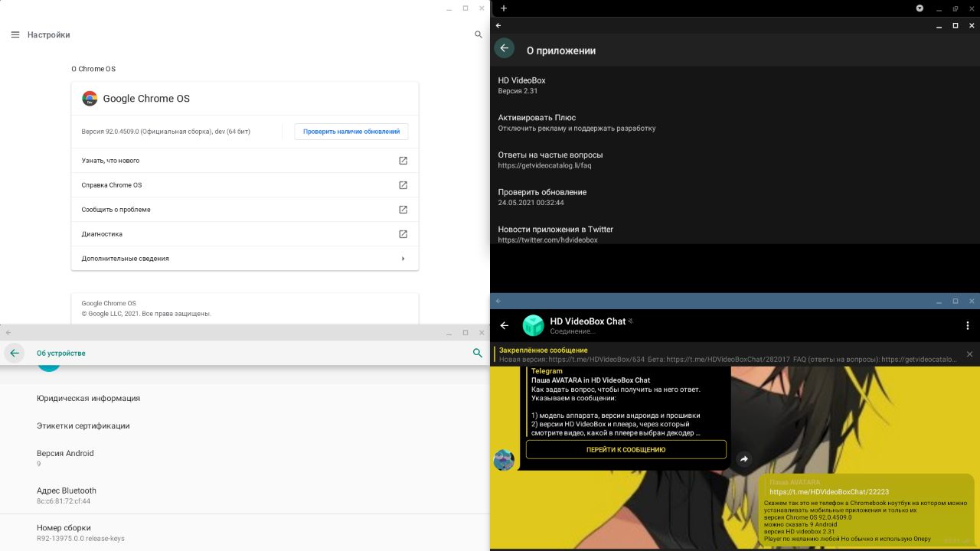Open the dropdown circle icon in top bar
This screenshot has width=980, height=551.
(920, 8)
